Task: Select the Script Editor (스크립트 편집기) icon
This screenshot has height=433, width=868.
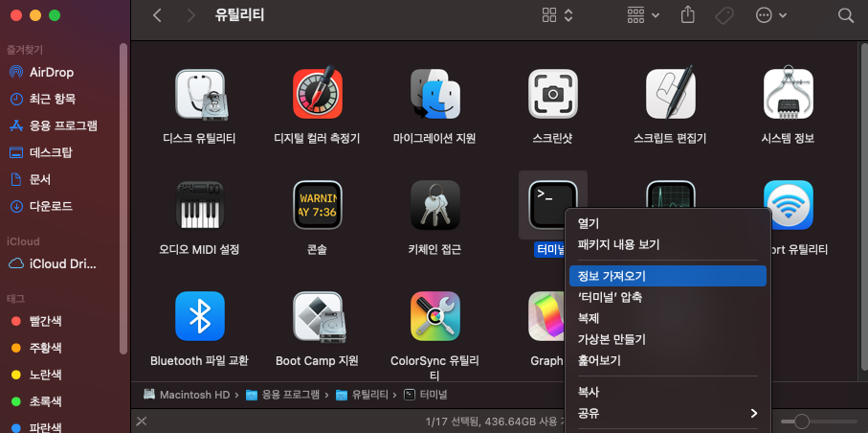Action: (670, 93)
